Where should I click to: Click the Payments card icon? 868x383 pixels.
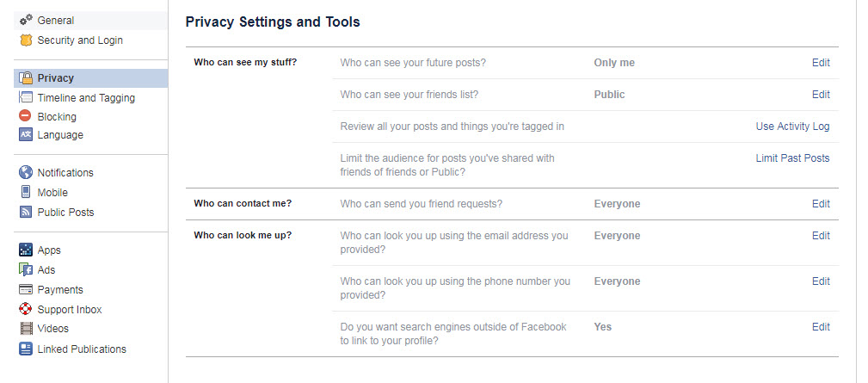(x=26, y=290)
